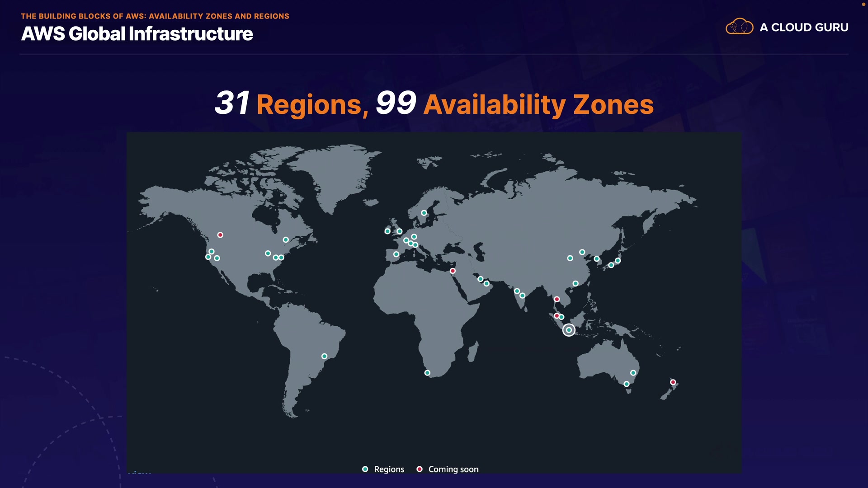Click the A Cloud Guru cloud logo
Screen dimensions: 868x488
[739, 27]
